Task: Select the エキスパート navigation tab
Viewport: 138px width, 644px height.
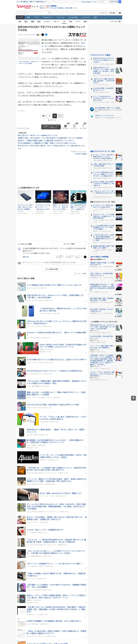Action: click(x=48, y=17)
